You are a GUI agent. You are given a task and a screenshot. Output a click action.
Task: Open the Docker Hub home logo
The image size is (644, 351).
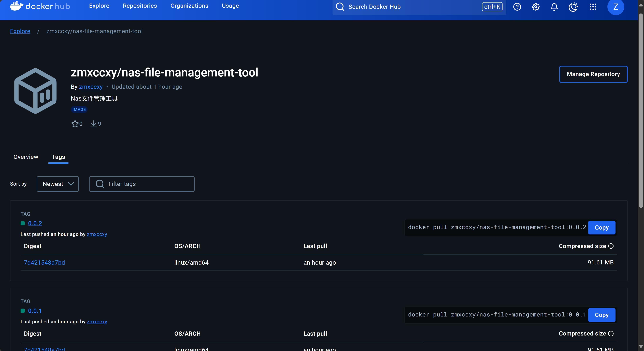coord(40,6)
